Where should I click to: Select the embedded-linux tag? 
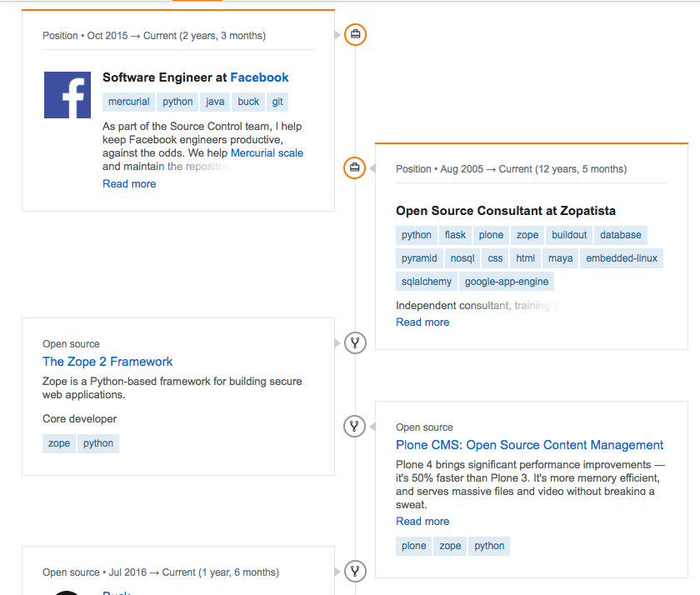[622, 258]
